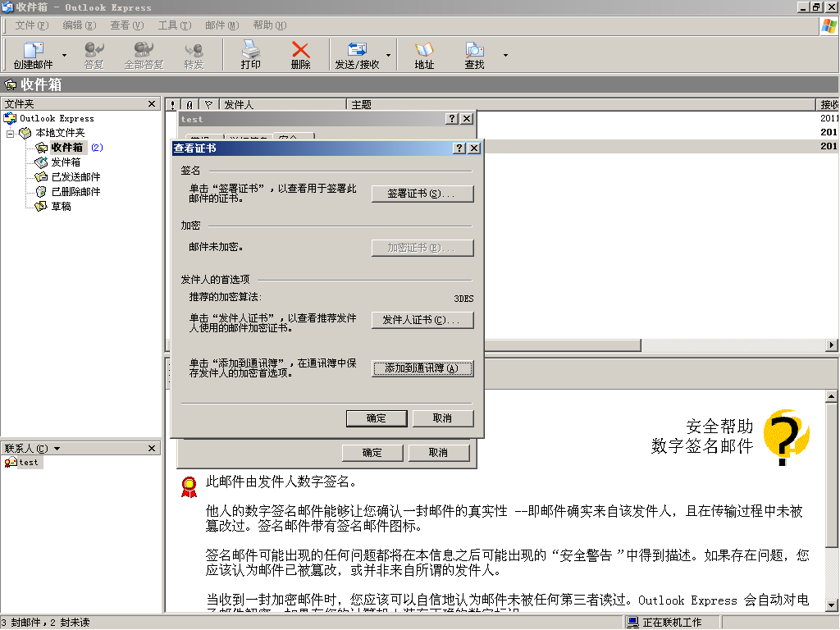Viewport: 840px width, 630px height.
Task: Click the Reply All (全部答复) toolbar icon
Action: tap(144, 55)
